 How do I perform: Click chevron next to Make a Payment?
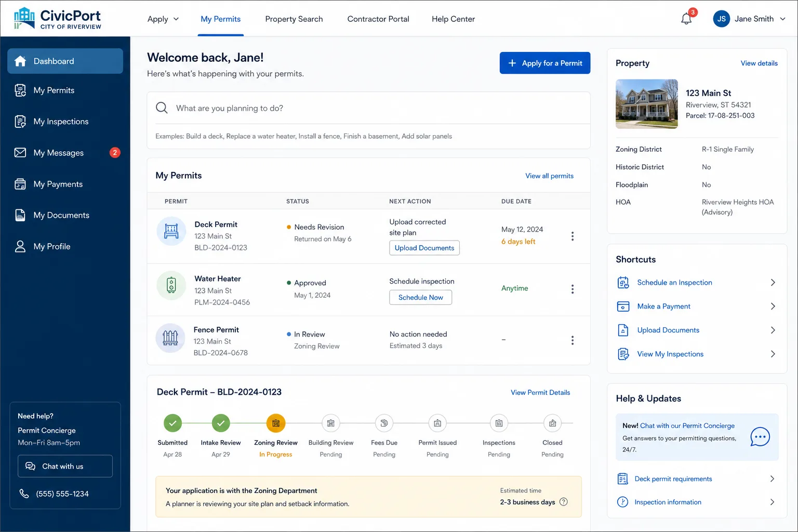(773, 307)
